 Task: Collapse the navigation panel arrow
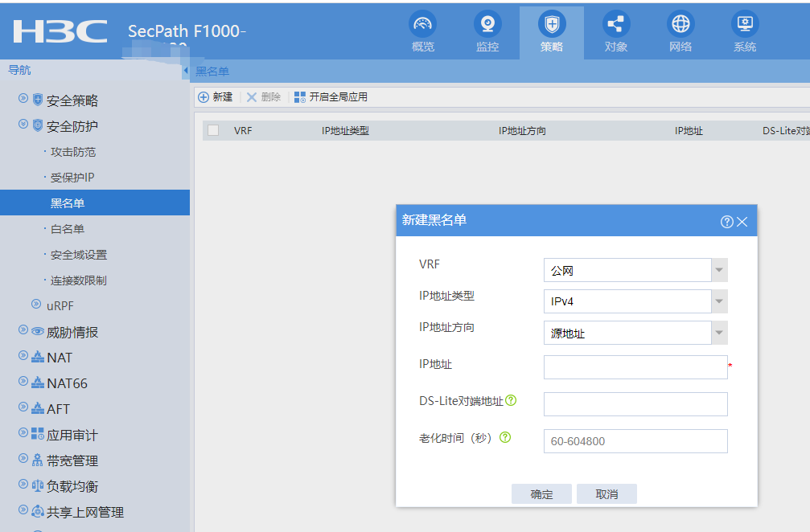(x=186, y=70)
